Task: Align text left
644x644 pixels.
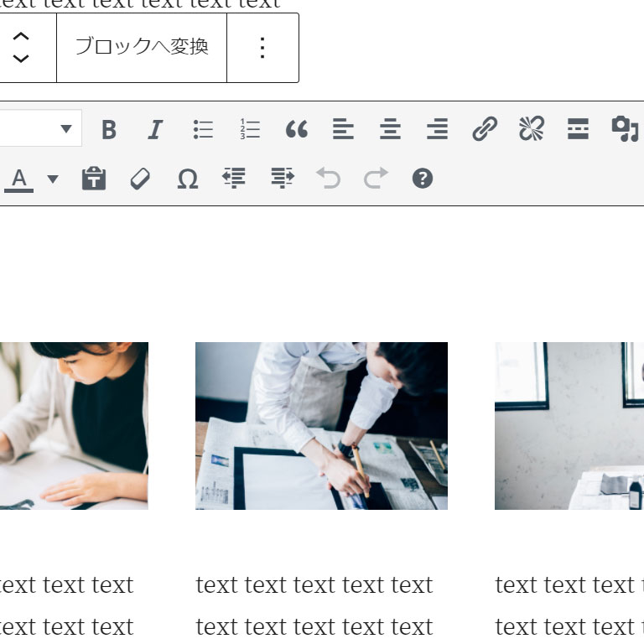Action: [x=343, y=129]
